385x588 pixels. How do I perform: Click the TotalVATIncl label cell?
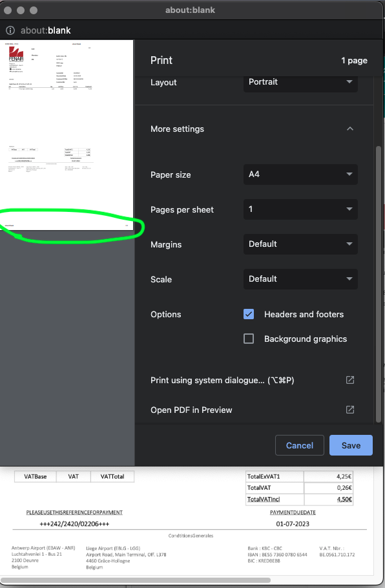275,499
